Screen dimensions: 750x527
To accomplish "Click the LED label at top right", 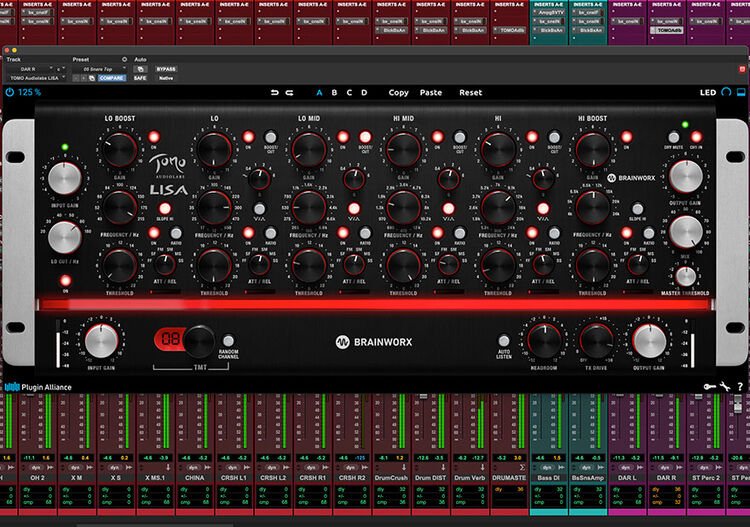I will point(708,93).
